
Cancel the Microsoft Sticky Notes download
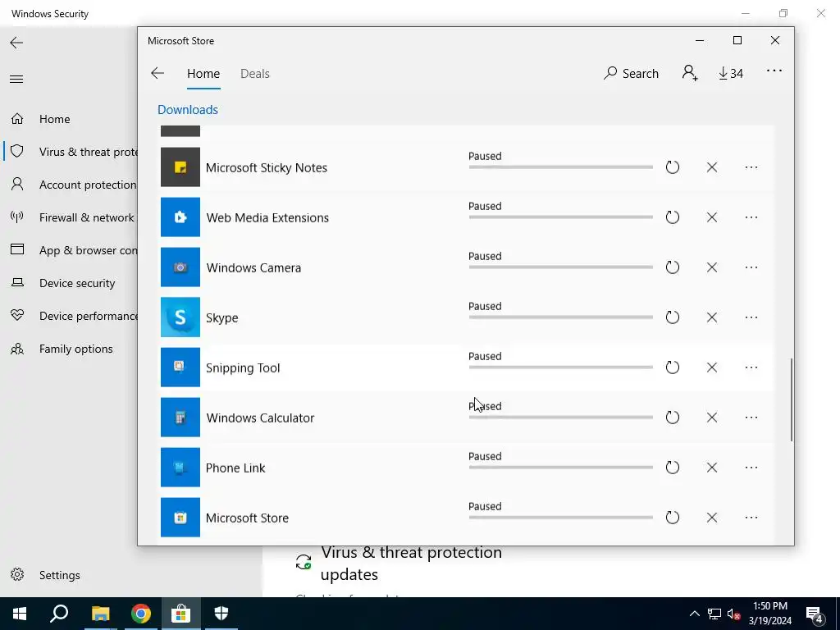[x=712, y=167]
